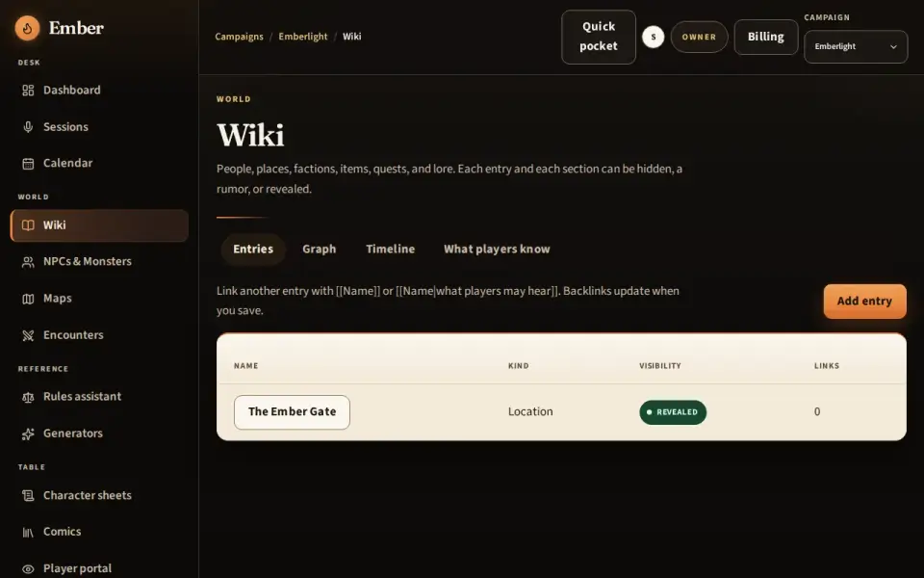924x578 pixels.
Task: Click the KIND column header
Action: tap(518, 366)
